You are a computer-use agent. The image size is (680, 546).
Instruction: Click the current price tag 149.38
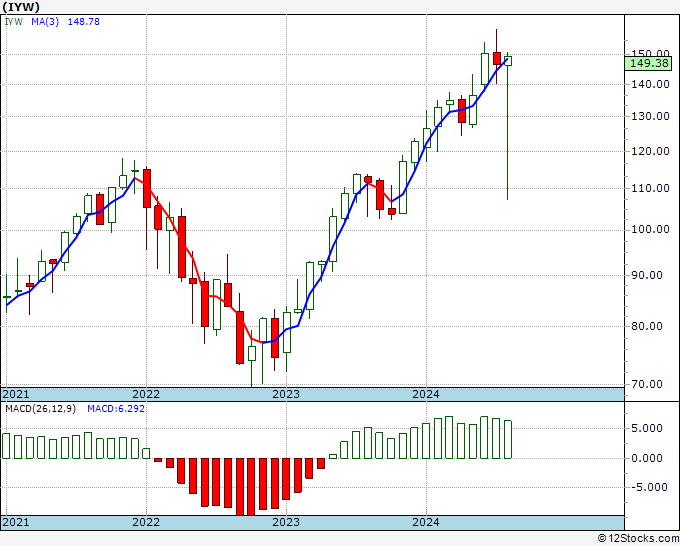[x=648, y=63]
